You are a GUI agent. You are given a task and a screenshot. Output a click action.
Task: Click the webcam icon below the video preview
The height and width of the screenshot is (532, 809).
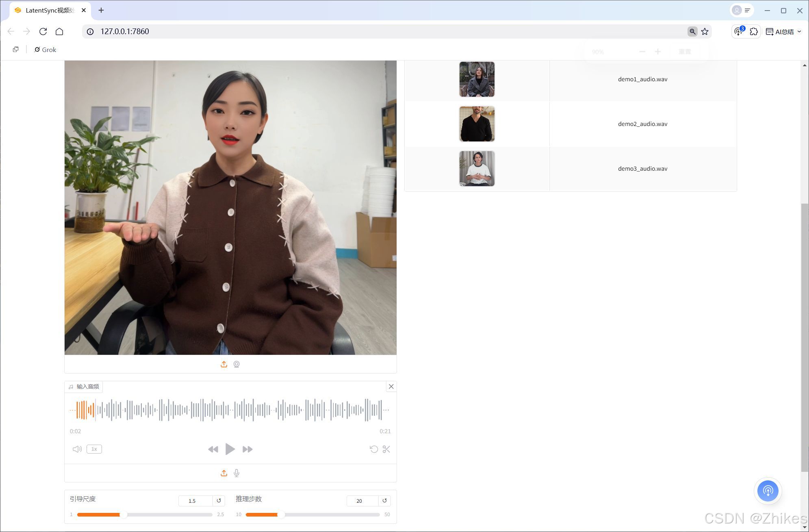236,364
